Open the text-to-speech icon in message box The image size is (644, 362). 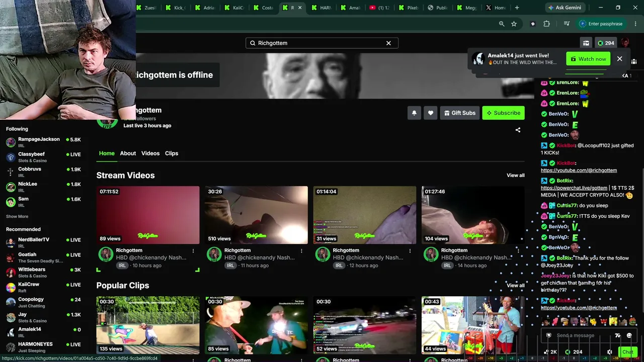pyautogui.click(x=618, y=335)
